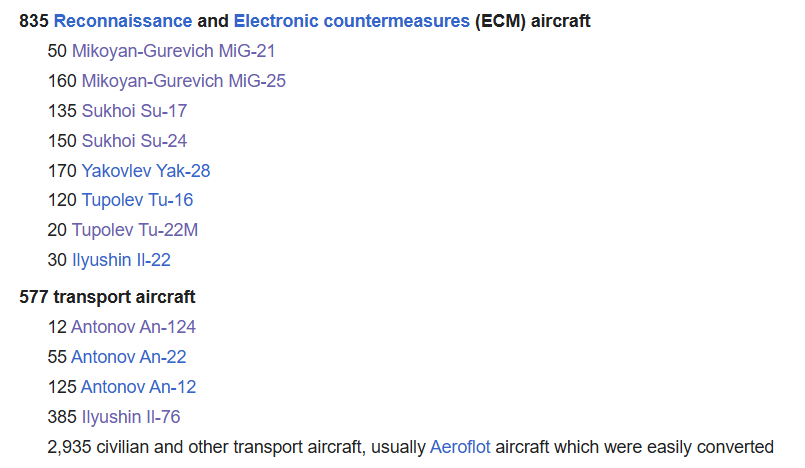Click the "577 transport aircraft" heading text
805x468 pixels.
107,297
